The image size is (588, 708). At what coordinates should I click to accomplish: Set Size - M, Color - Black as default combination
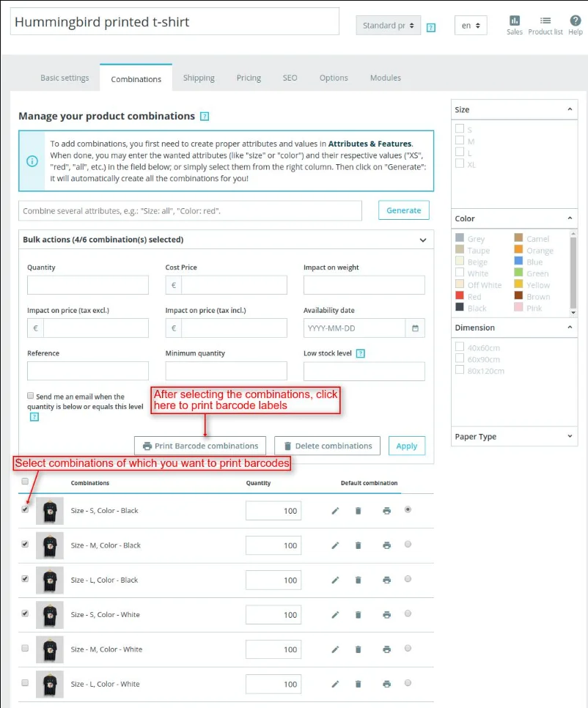[x=408, y=545]
